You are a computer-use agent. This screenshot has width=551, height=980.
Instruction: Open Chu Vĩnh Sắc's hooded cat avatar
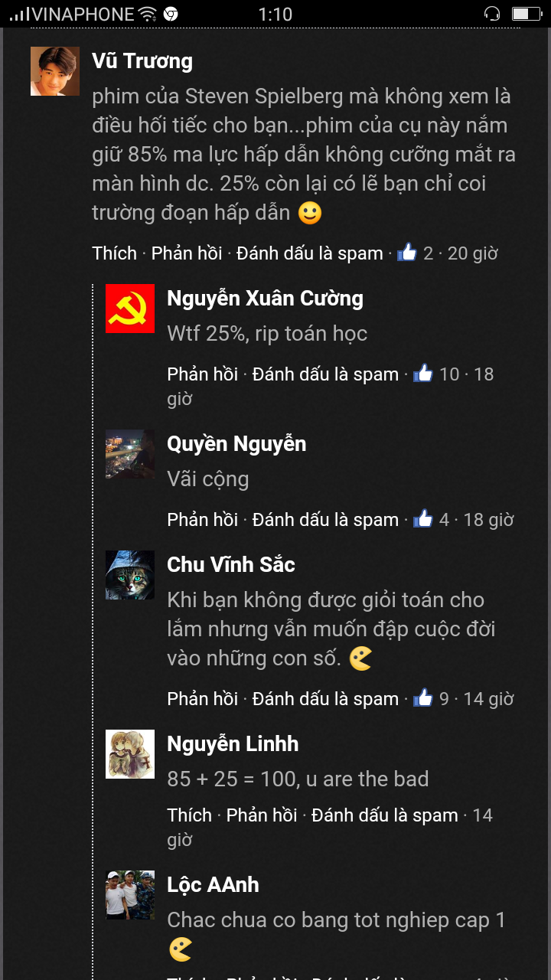pos(130,575)
